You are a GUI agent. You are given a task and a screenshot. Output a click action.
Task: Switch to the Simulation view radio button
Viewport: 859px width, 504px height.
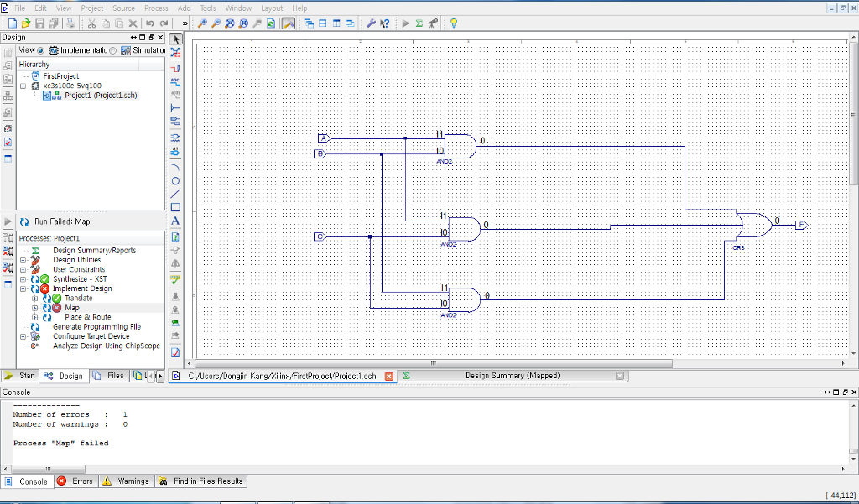click(112, 49)
